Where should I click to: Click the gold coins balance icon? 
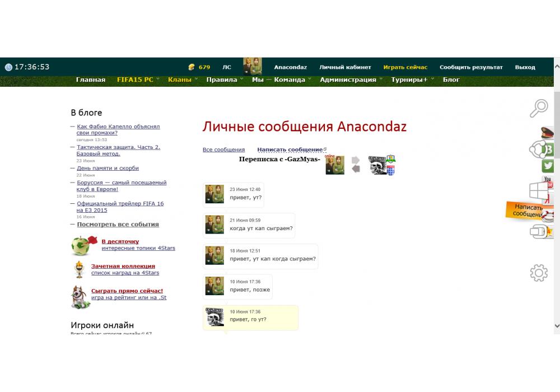click(192, 67)
